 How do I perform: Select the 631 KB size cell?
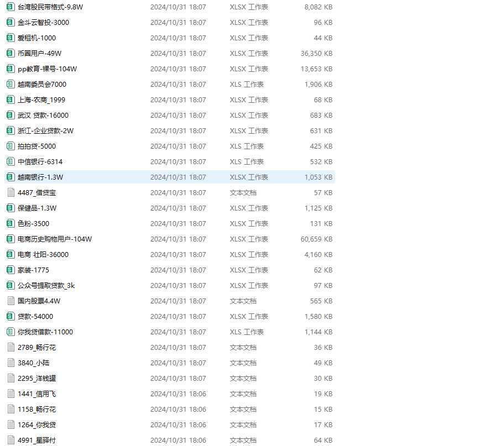click(321, 130)
